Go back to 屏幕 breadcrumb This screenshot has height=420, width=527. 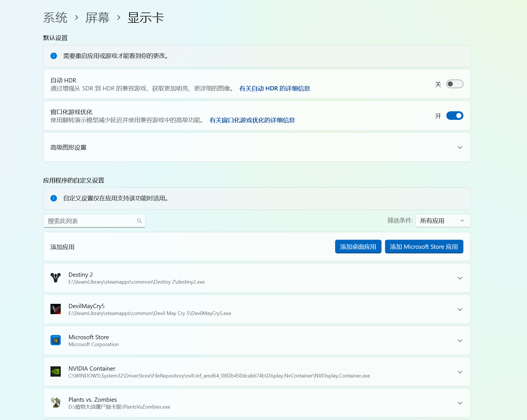[x=97, y=18]
